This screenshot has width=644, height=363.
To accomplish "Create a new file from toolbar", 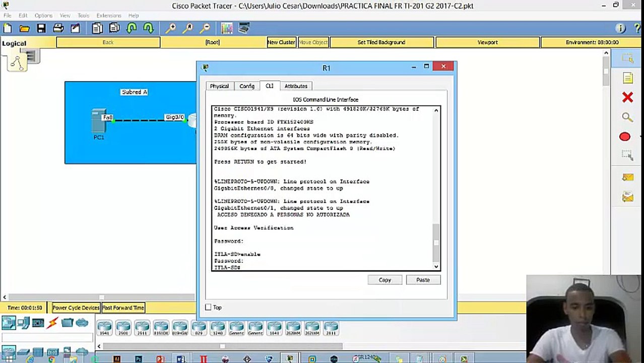I will [x=8, y=28].
